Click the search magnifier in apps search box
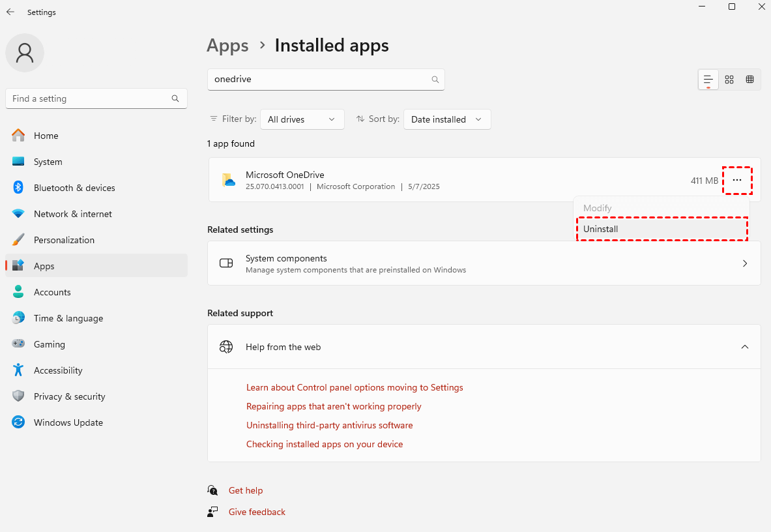771x532 pixels. click(435, 80)
